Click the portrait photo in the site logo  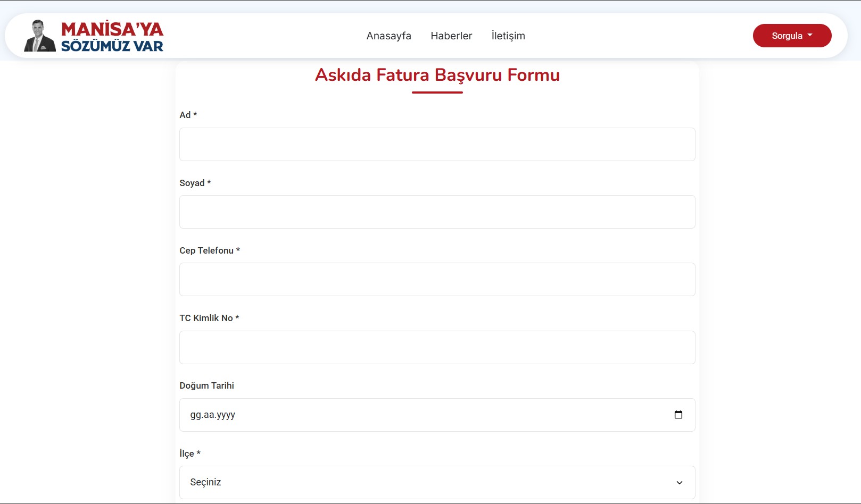(x=39, y=36)
